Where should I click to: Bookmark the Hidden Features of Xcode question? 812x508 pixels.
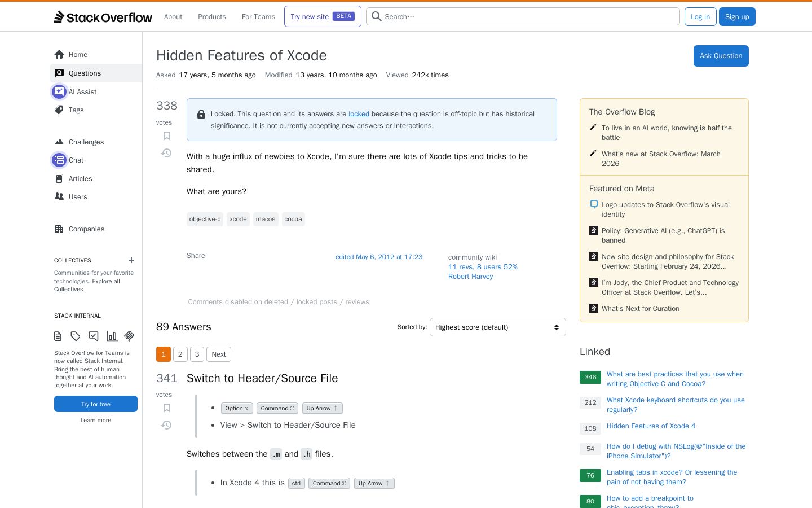[x=167, y=136]
